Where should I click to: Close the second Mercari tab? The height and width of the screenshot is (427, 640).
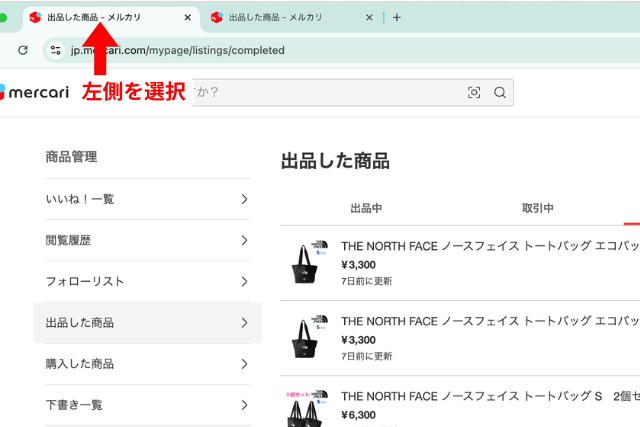[x=368, y=18]
